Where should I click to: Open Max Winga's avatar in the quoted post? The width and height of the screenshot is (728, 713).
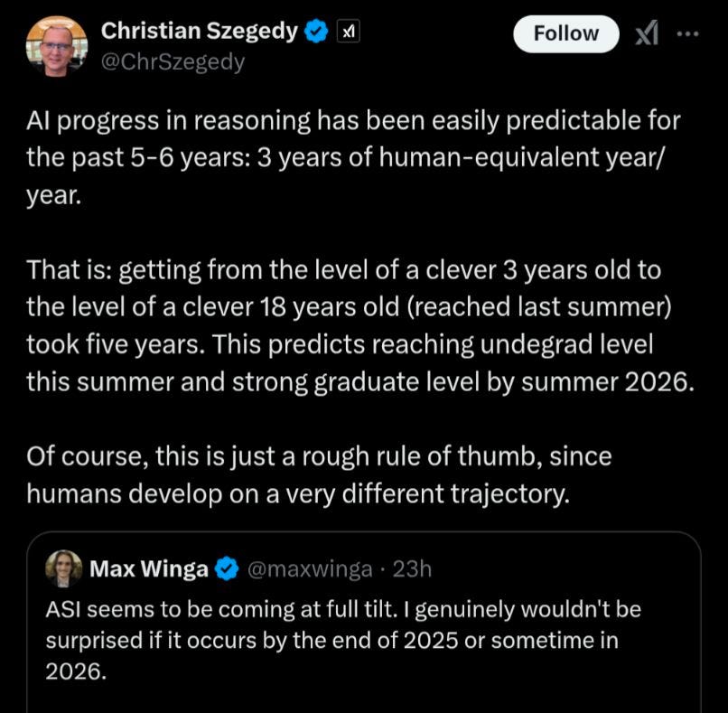click(x=64, y=568)
